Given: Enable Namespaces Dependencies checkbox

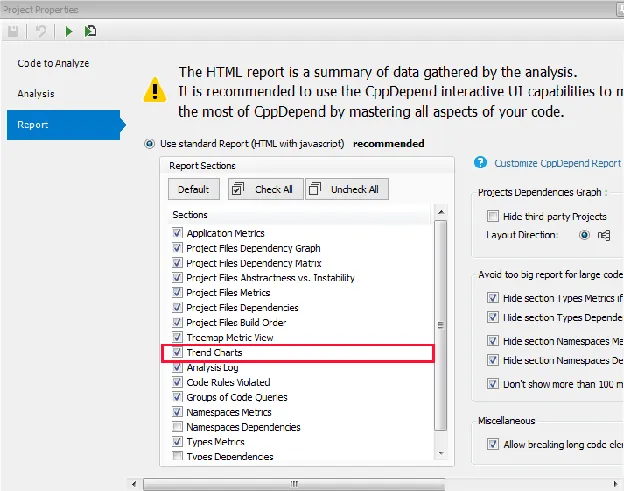Looking at the screenshot, I should tap(177, 427).
